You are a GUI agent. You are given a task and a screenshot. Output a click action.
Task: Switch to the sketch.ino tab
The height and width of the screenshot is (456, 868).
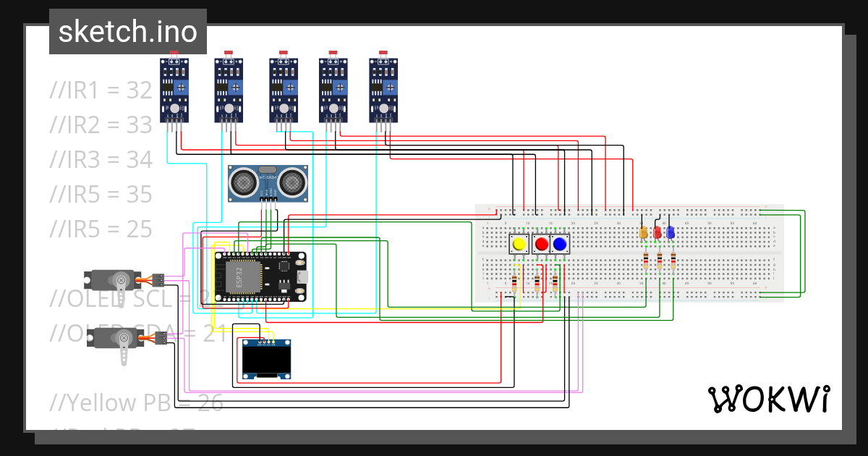click(127, 31)
